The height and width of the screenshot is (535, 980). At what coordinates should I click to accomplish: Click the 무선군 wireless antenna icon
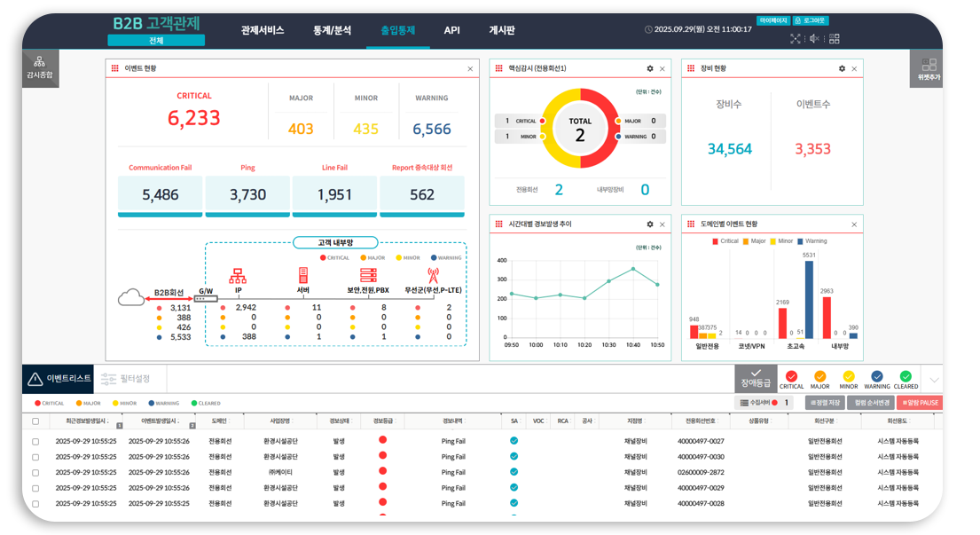click(x=433, y=275)
